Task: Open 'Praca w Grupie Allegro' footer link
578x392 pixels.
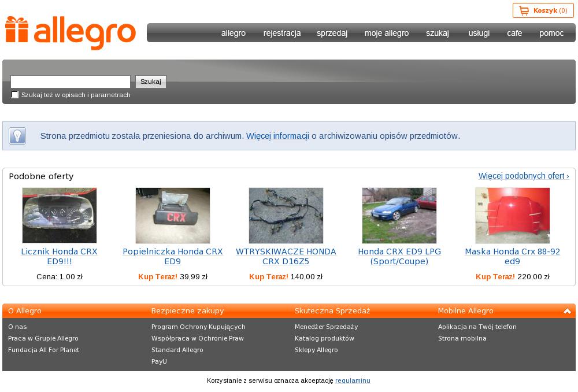Action: (x=43, y=338)
